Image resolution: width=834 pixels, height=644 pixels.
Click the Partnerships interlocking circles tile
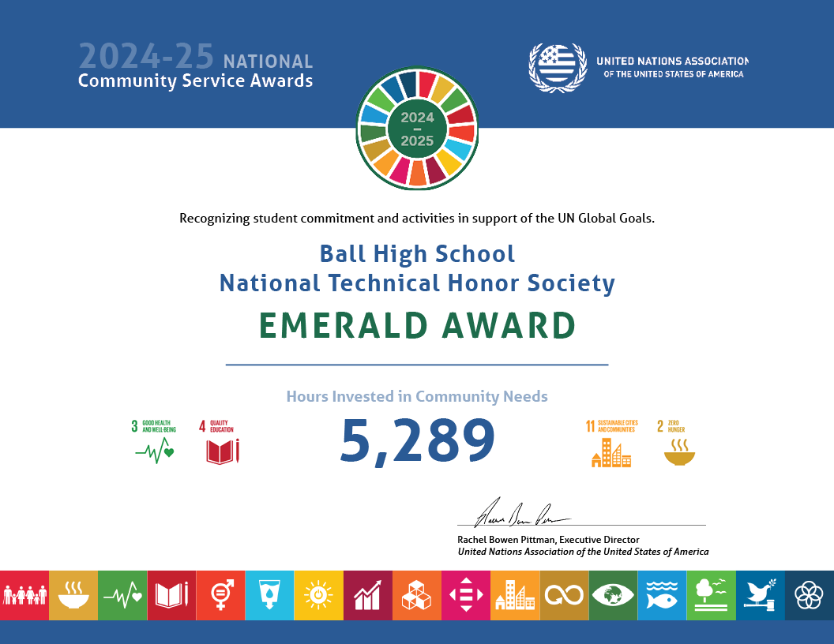(x=810, y=595)
